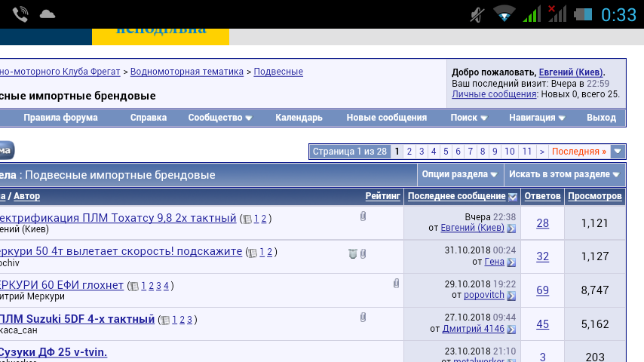This screenshot has height=362, width=644.
Task: Click go-to-last-post arrow next to Гена
Action: click(x=511, y=262)
